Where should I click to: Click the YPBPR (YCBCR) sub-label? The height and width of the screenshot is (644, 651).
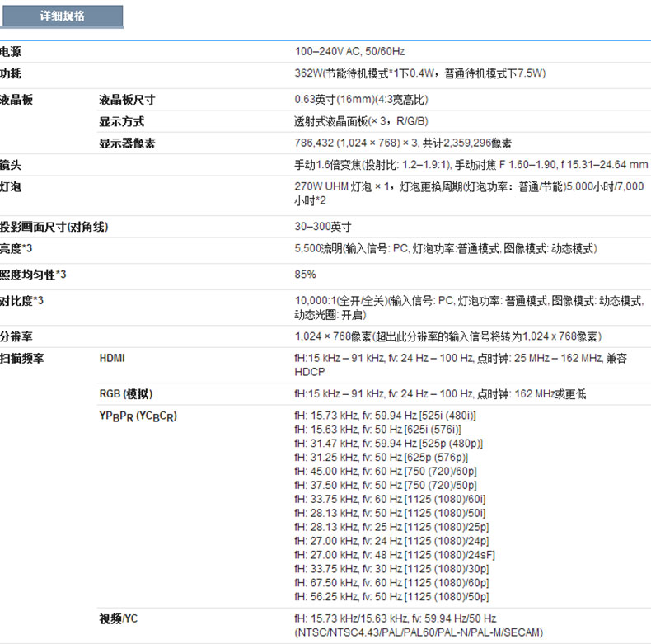pos(138,416)
